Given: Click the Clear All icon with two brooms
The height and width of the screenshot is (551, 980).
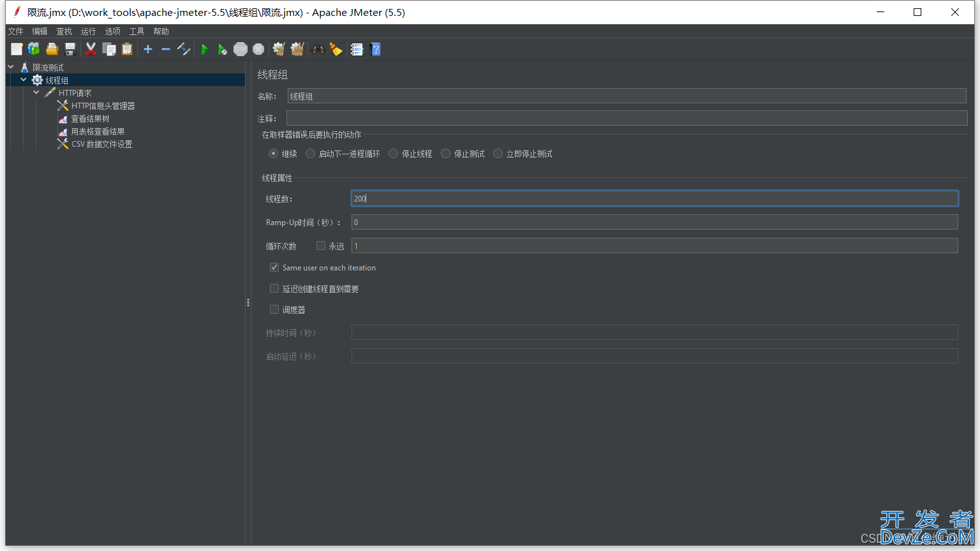Looking at the screenshot, I should (x=297, y=49).
